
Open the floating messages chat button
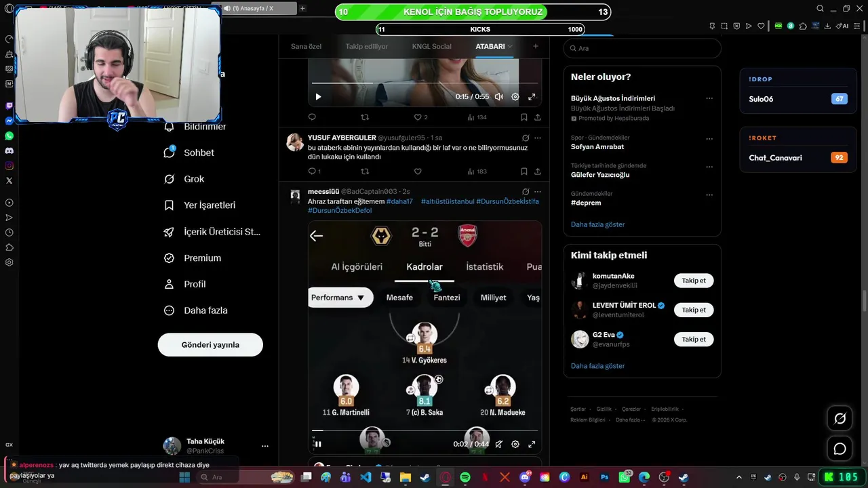(x=840, y=449)
